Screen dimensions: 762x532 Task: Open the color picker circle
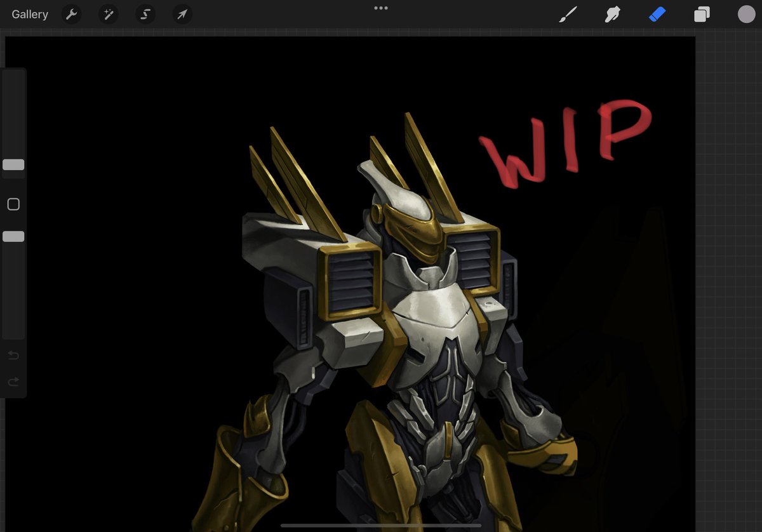(x=746, y=14)
